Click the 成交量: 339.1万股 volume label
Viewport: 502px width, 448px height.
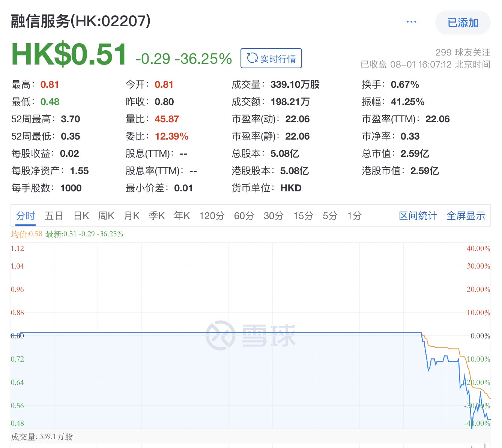point(42,437)
